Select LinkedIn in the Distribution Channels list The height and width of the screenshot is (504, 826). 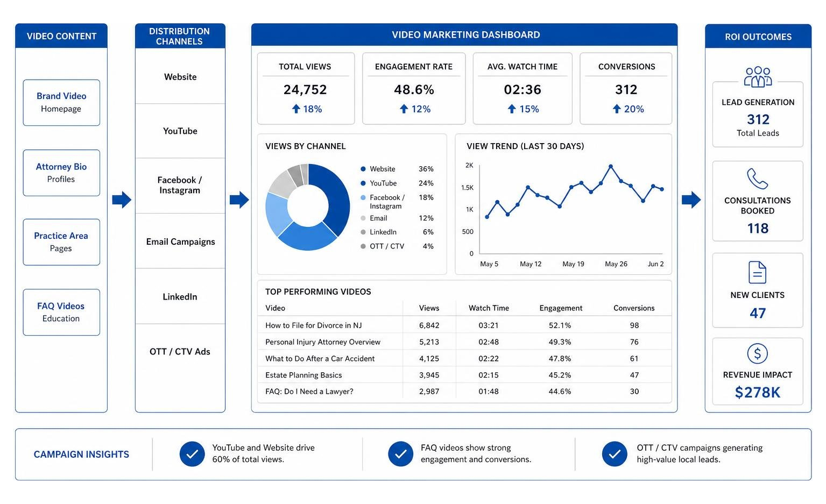pyautogui.click(x=180, y=297)
